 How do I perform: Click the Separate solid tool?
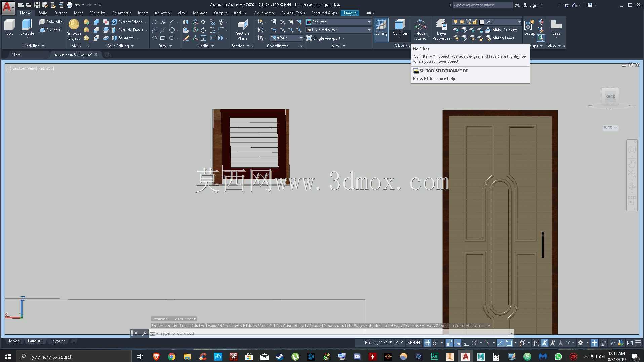click(x=123, y=38)
